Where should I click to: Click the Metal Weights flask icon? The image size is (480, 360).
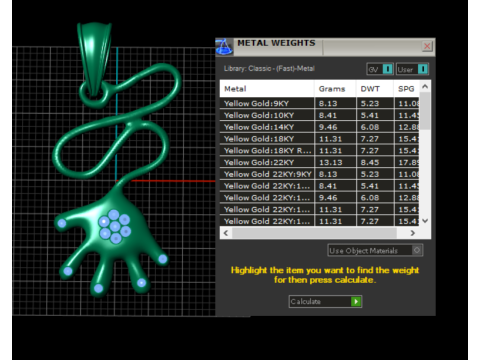coord(224,47)
